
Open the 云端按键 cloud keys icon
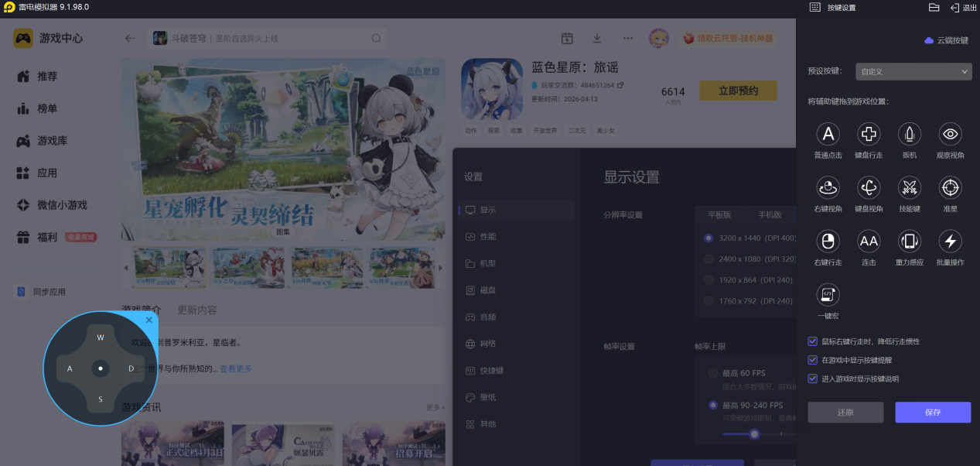[929, 40]
